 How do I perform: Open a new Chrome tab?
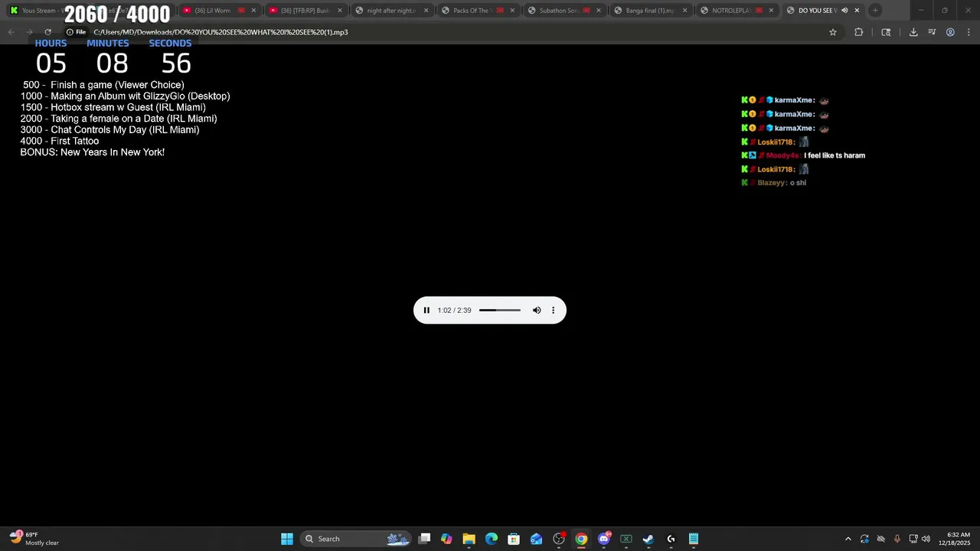click(x=875, y=11)
